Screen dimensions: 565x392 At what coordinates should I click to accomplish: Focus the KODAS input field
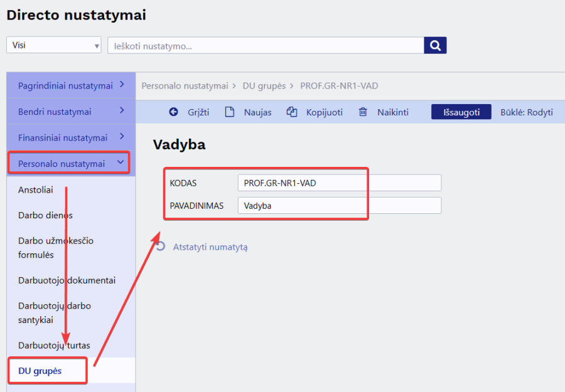point(340,183)
